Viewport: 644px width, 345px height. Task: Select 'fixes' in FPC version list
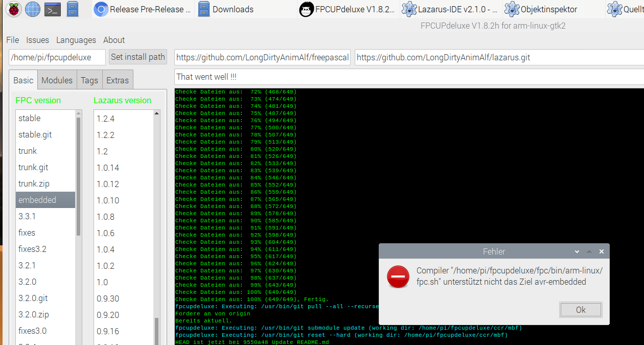(45, 233)
